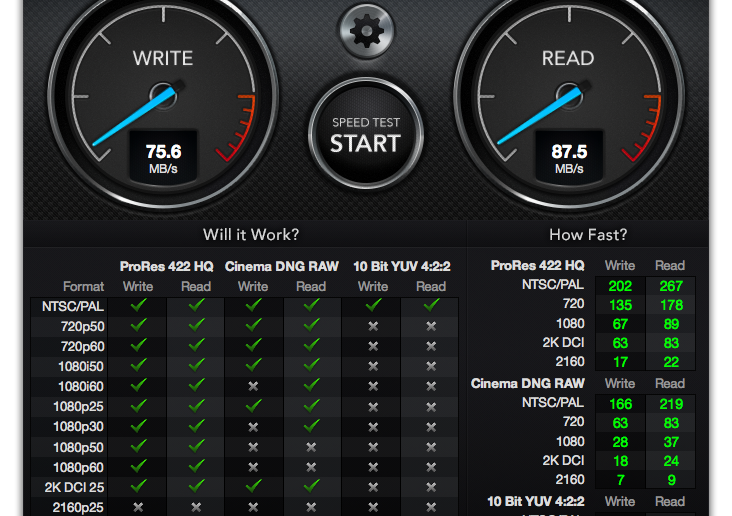Click the 720p50 ProRes 422 HQ Read checkmark
Image resolution: width=732 pixels, height=516 pixels.
tap(196, 325)
